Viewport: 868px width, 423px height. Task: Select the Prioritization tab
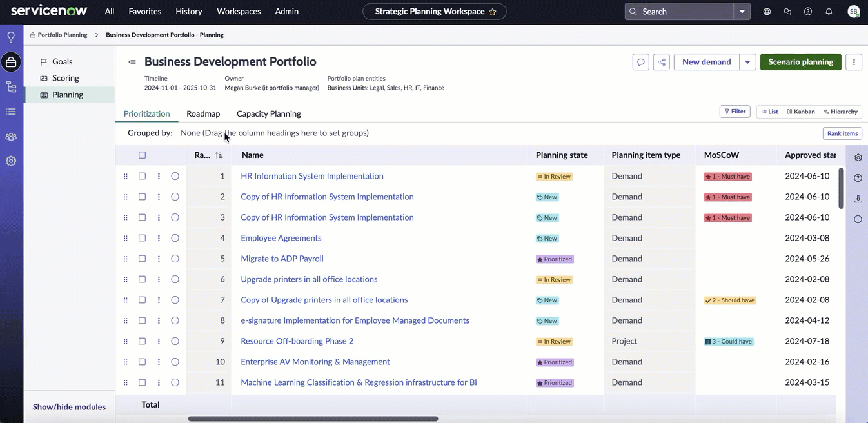coord(147,113)
